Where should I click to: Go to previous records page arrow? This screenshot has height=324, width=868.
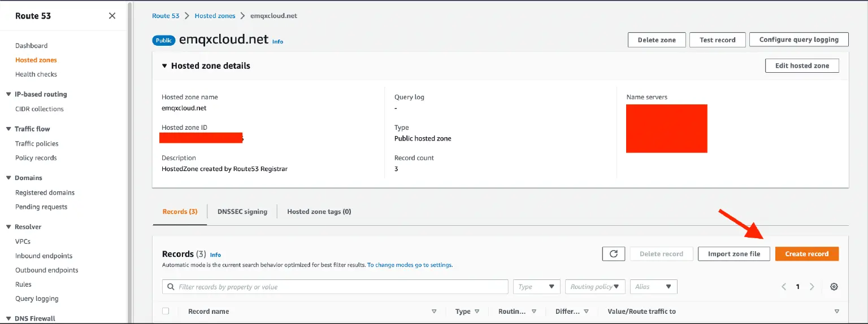(x=784, y=287)
